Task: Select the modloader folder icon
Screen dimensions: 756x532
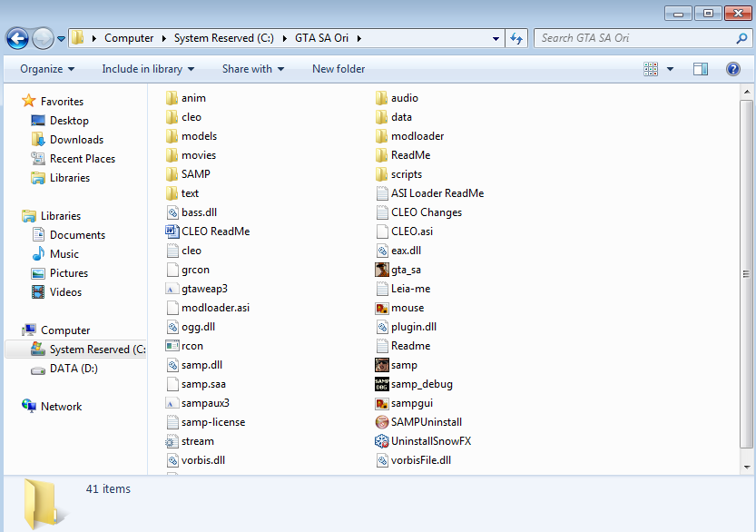Action: coord(381,136)
